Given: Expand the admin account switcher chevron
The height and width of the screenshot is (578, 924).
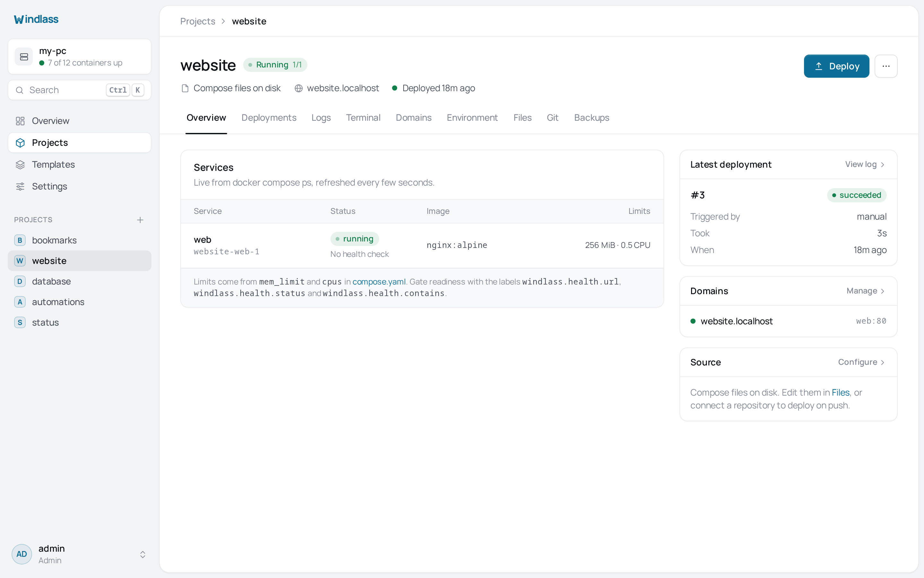Looking at the screenshot, I should pyautogui.click(x=142, y=554).
